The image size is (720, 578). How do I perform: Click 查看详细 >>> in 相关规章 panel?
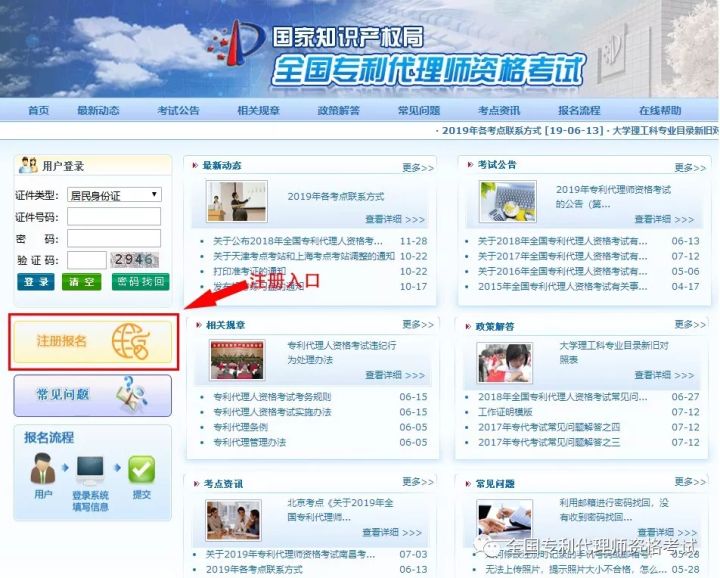point(395,375)
